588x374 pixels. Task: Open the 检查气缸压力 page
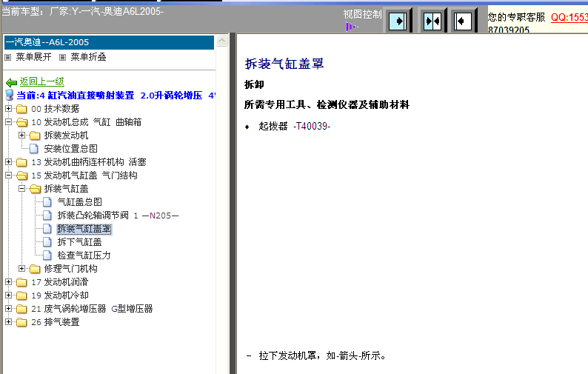[84, 256]
